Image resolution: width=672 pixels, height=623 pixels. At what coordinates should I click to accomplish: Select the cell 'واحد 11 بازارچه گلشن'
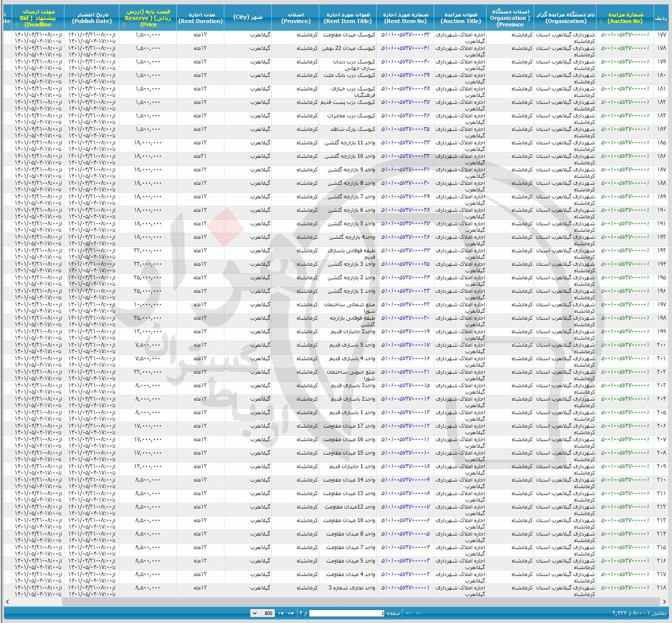(x=348, y=146)
